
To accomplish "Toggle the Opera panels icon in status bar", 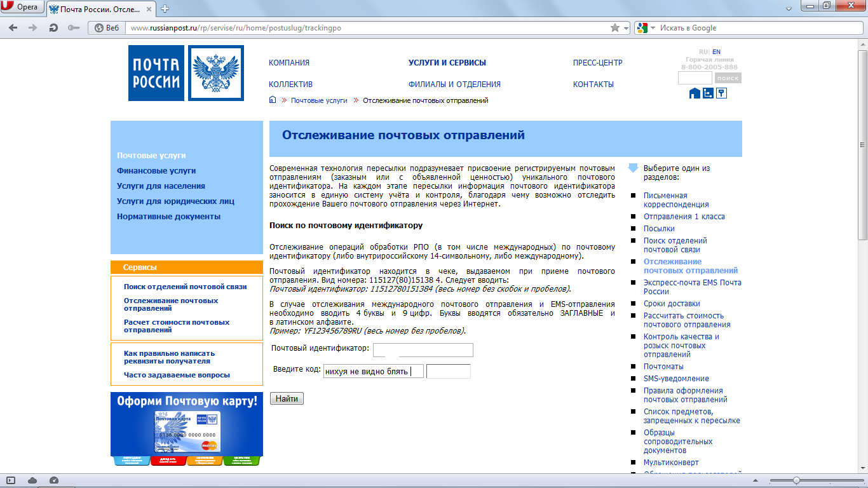I will [x=11, y=480].
